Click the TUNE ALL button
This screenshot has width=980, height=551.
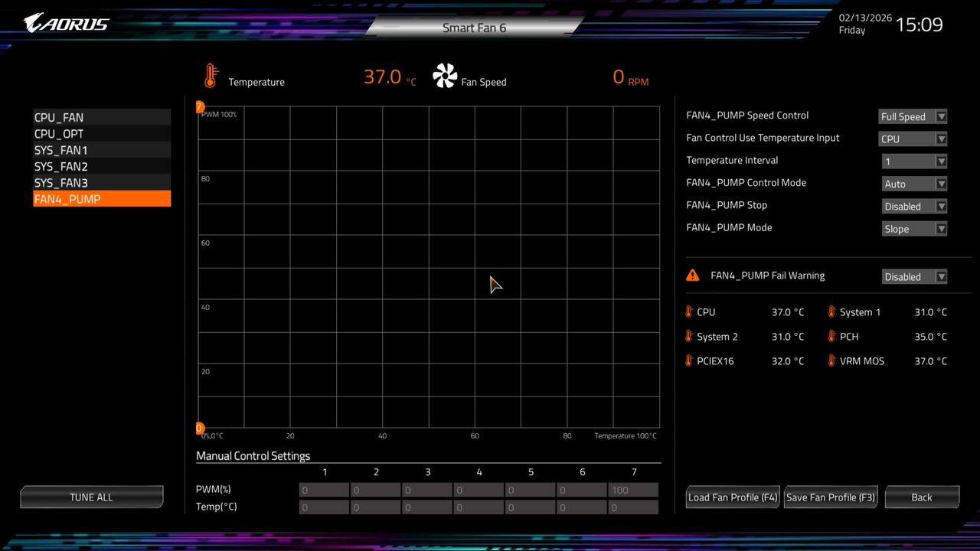[x=91, y=497]
